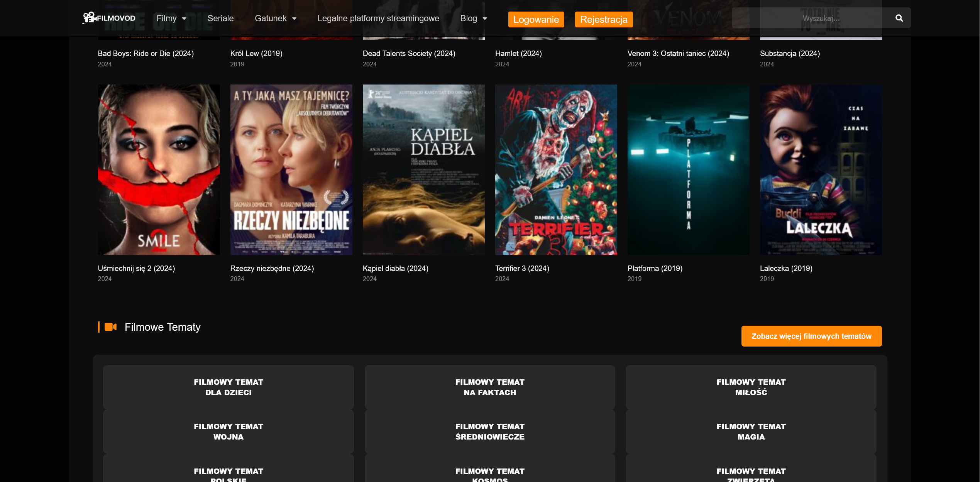This screenshot has height=482, width=980.
Task: Open the Laleczka (2019) title link
Action: (786, 268)
